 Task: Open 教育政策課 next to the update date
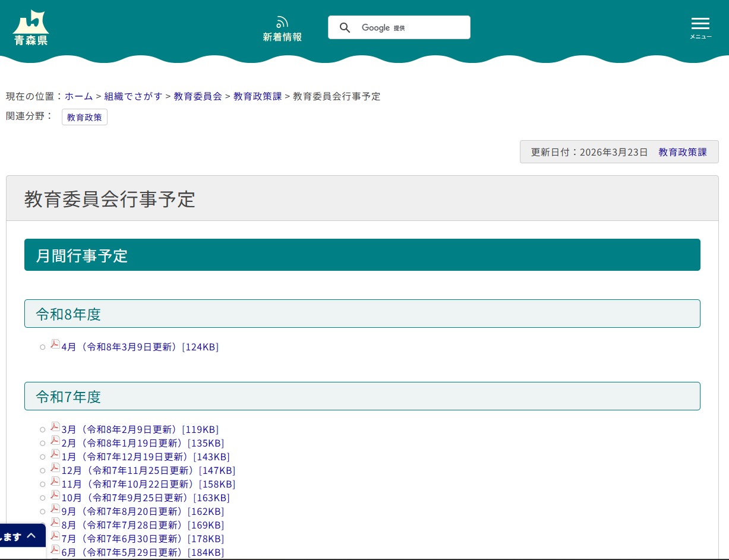coord(682,152)
